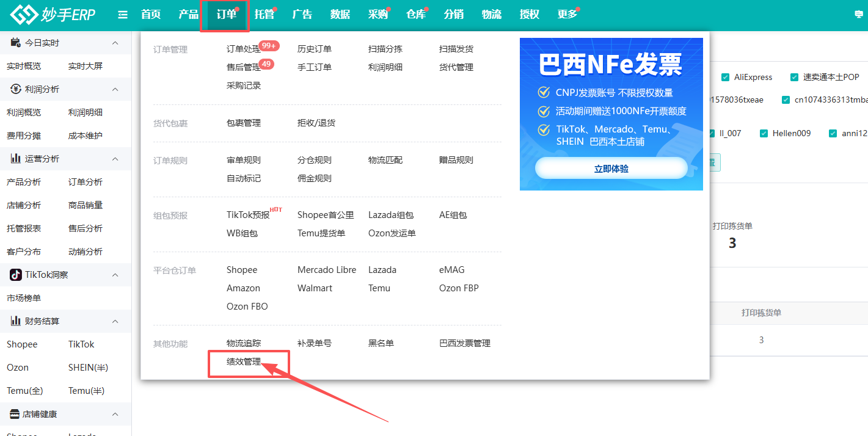Open 实时大屏 in sidebar
The height and width of the screenshot is (436, 868).
pos(86,66)
